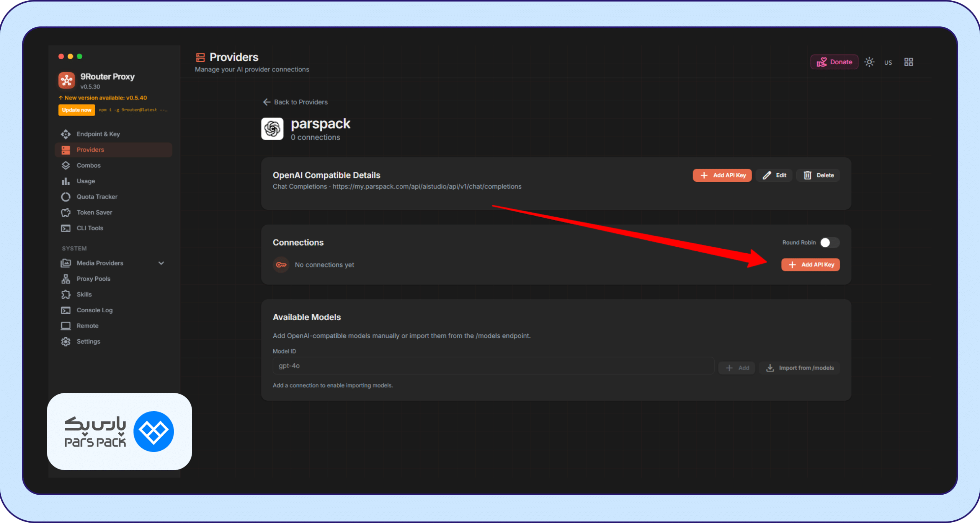The image size is (980, 523).
Task: Click Add API Key in OpenAI Compatible Details
Action: point(722,175)
